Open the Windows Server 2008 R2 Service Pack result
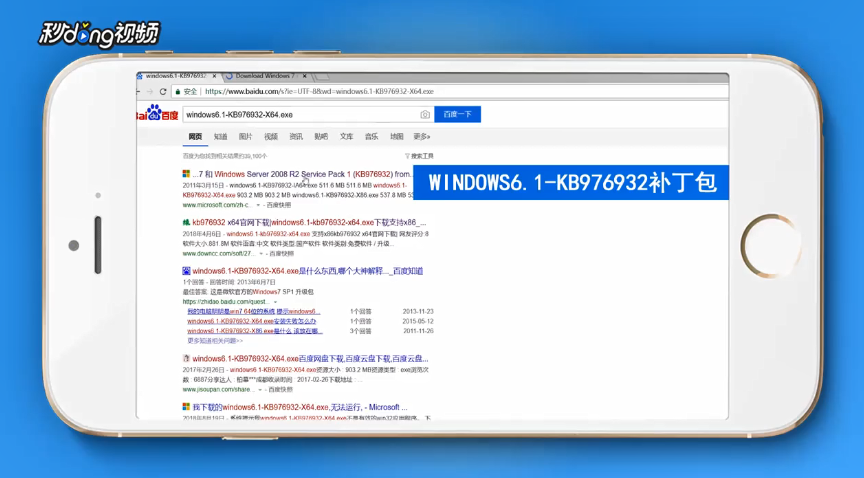The height and width of the screenshot is (478, 864). (x=302, y=174)
